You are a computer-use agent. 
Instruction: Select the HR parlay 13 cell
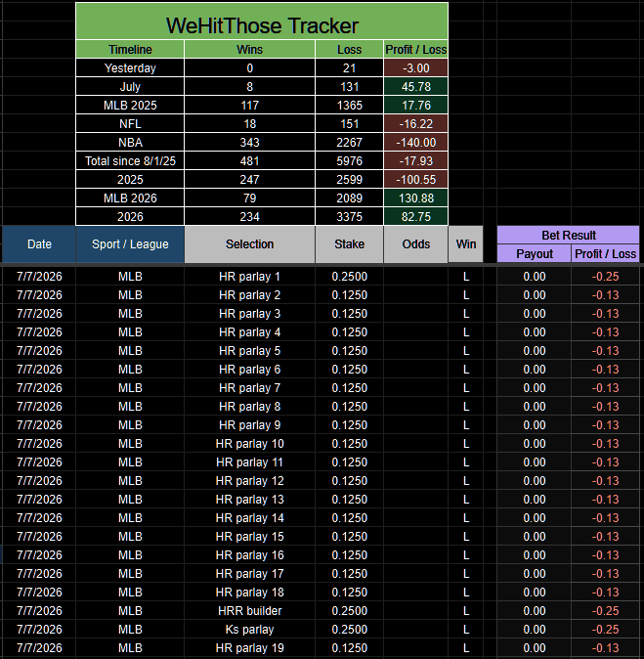coord(249,500)
